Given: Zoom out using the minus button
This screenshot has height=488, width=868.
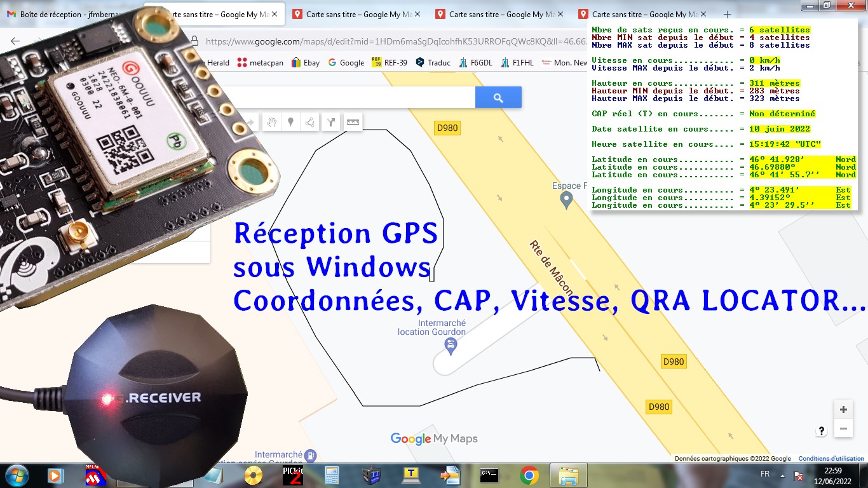Looking at the screenshot, I should (x=843, y=429).
